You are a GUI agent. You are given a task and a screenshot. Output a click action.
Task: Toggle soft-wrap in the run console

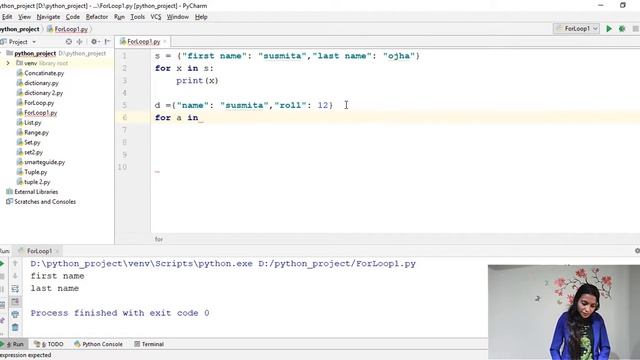click(x=15, y=289)
